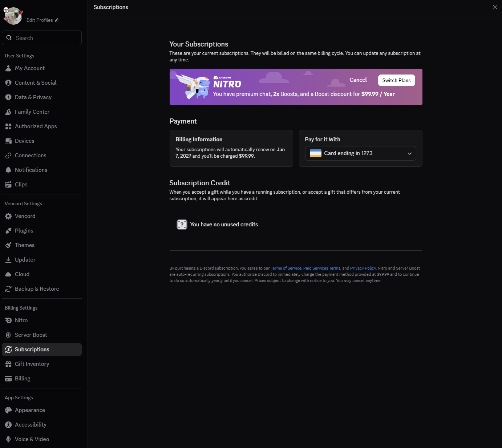Click the payment card dropdown chevron arrow

(409, 153)
